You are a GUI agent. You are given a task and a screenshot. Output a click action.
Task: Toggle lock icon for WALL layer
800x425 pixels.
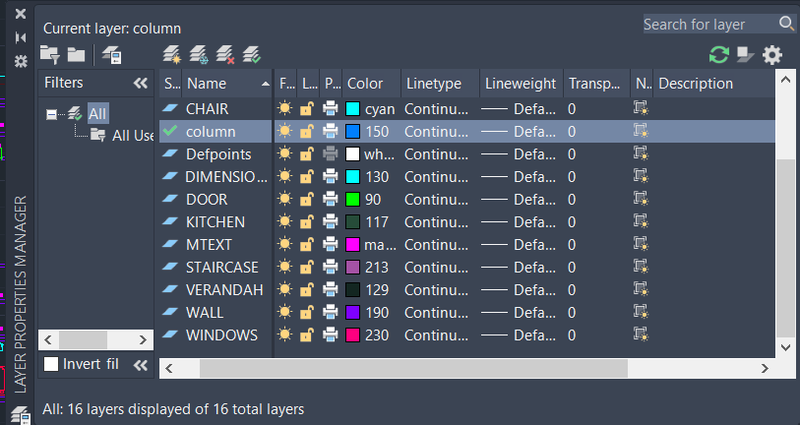pos(307,312)
